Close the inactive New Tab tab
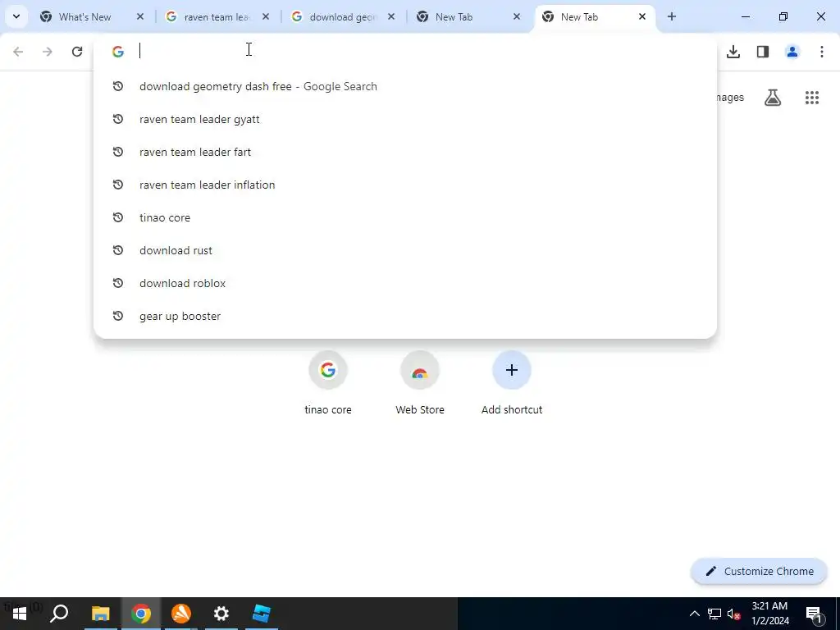Image resolution: width=840 pixels, height=630 pixels. tap(517, 17)
